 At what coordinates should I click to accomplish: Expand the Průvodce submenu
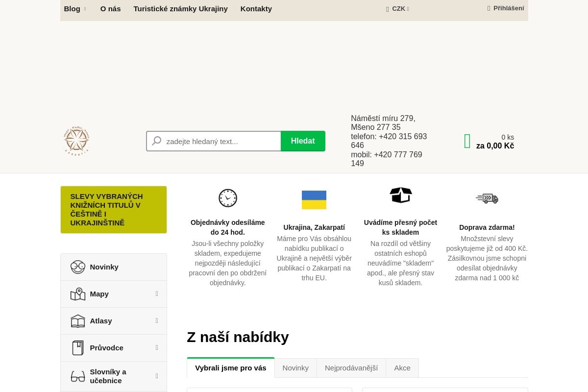[157, 347]
